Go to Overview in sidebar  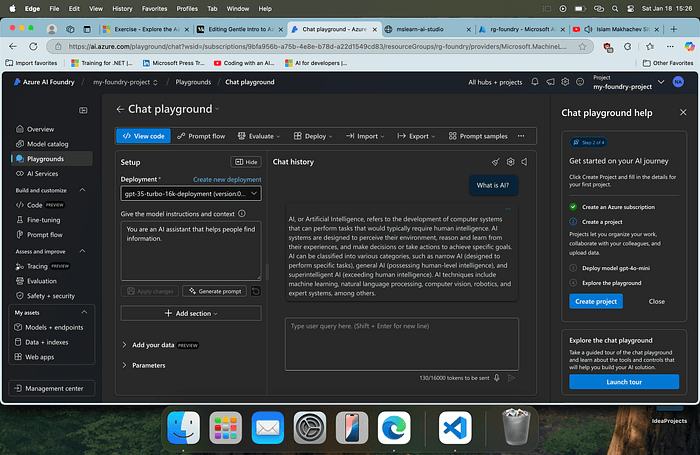pyautogui.click(x=40, y=129)
